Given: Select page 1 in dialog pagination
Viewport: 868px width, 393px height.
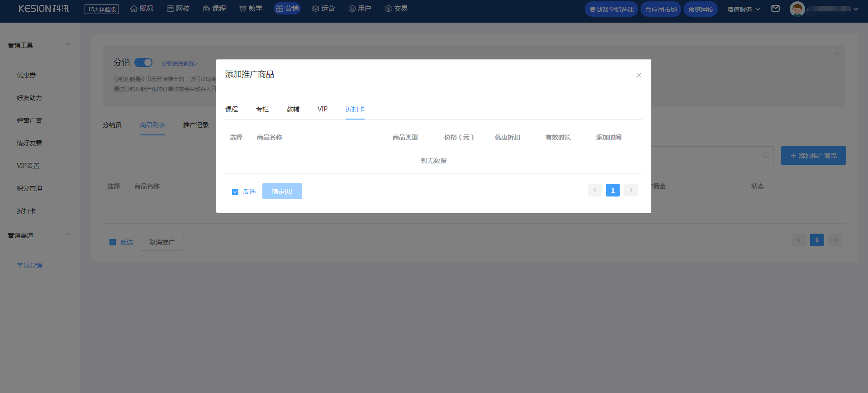Looking at the screenshot, I should (612, 190).
